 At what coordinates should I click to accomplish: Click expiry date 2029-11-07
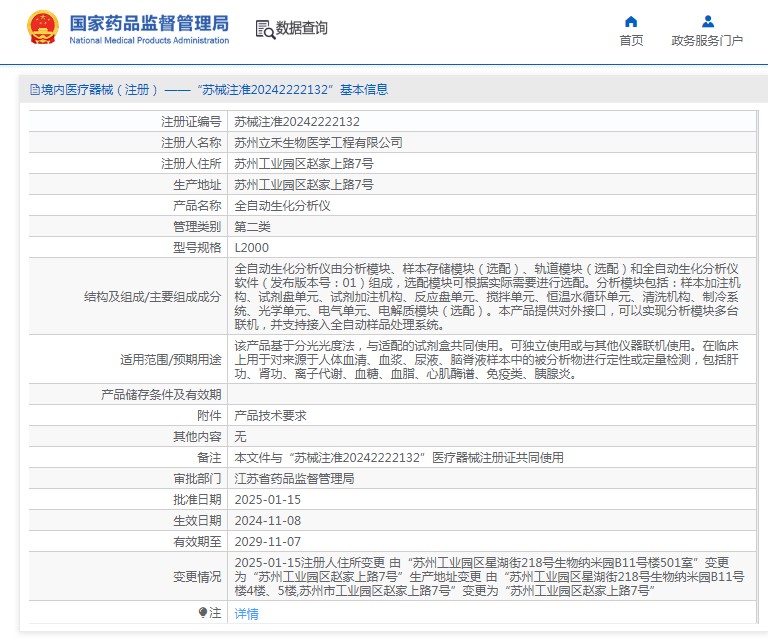click(x=267, y=541)
